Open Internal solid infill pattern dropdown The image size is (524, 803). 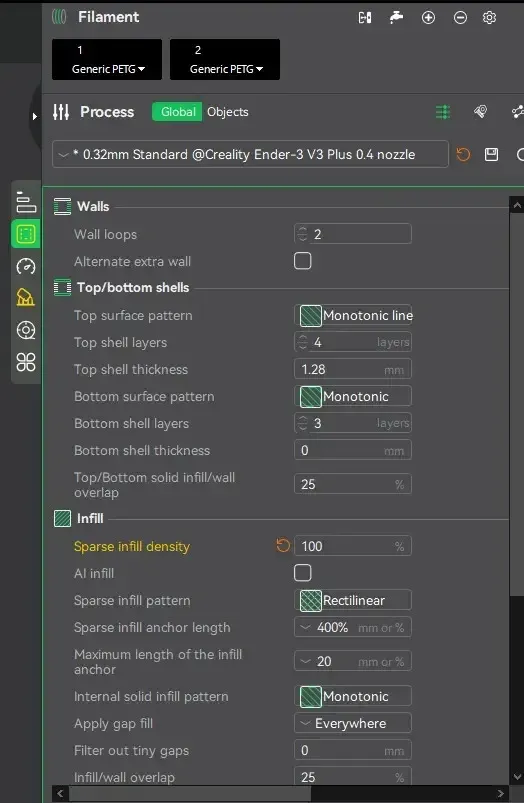[x=353, y=696]
